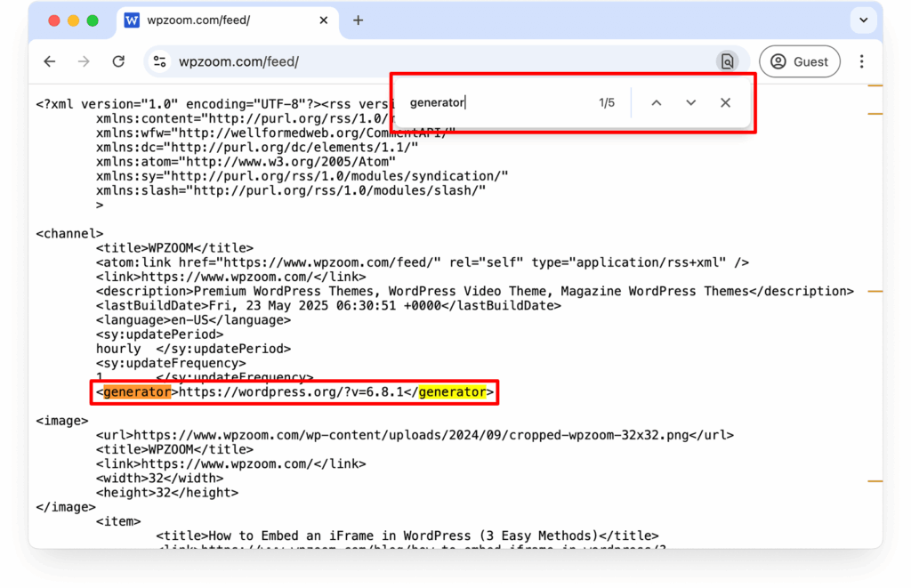The image size is (911, 588).
Task: Select the wpzoom.com/feed/ tab
Action: [228, 20]
